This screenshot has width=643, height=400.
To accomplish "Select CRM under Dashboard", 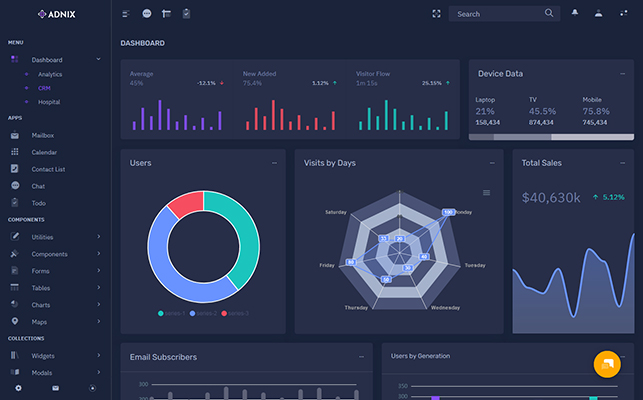I will (44, 88).
